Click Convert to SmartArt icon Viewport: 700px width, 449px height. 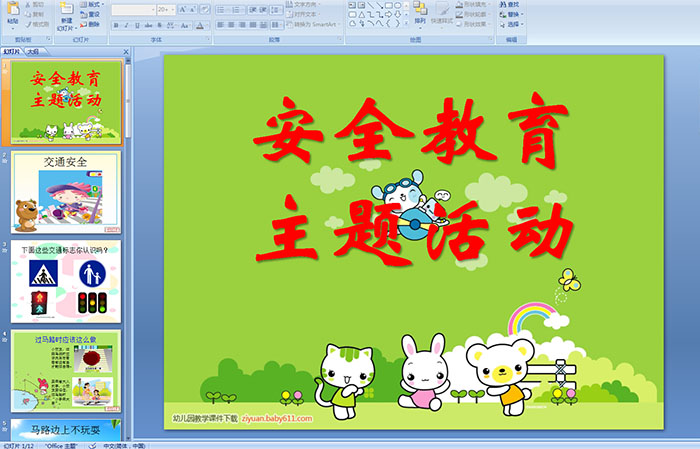289,24
